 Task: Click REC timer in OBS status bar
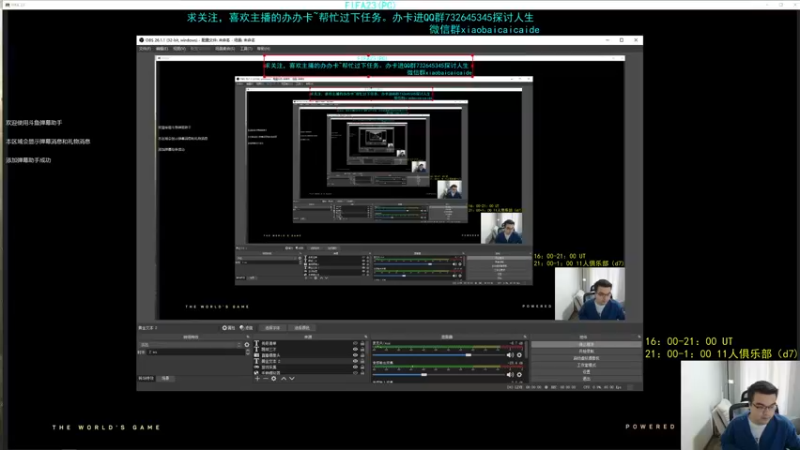tap(565, 387)
